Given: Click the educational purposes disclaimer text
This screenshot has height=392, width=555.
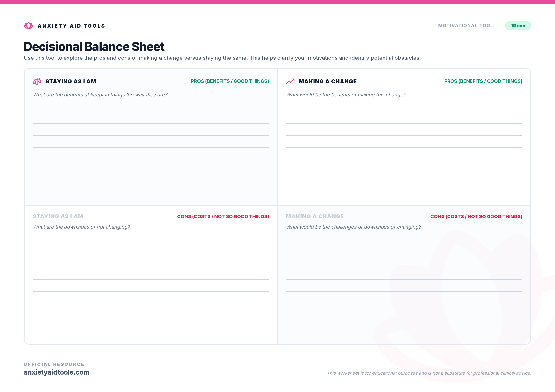Looking at the screenshot, I should click(429, 373).
